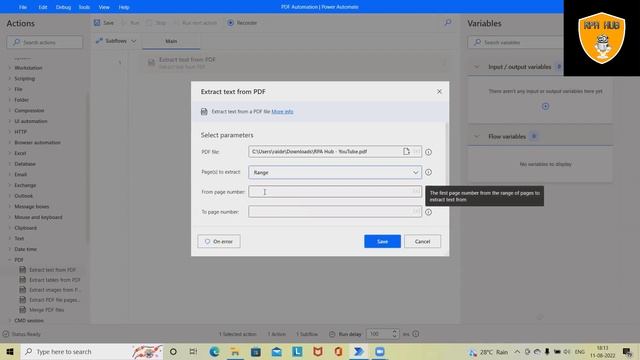Click the Windows Start button
The image size is (640, 360).
[10, 351]
